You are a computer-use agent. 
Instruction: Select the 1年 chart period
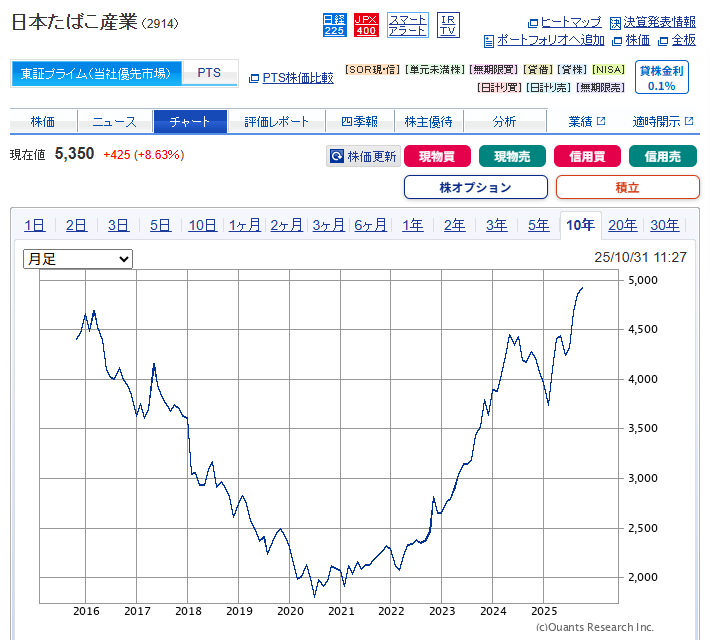413,225
